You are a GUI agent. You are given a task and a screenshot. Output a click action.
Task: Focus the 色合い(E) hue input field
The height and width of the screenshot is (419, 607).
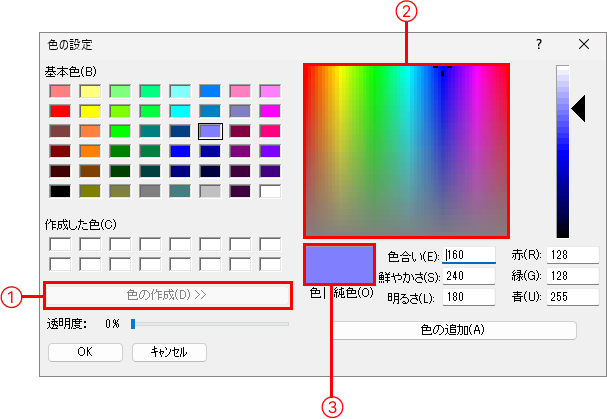(469, 255)
